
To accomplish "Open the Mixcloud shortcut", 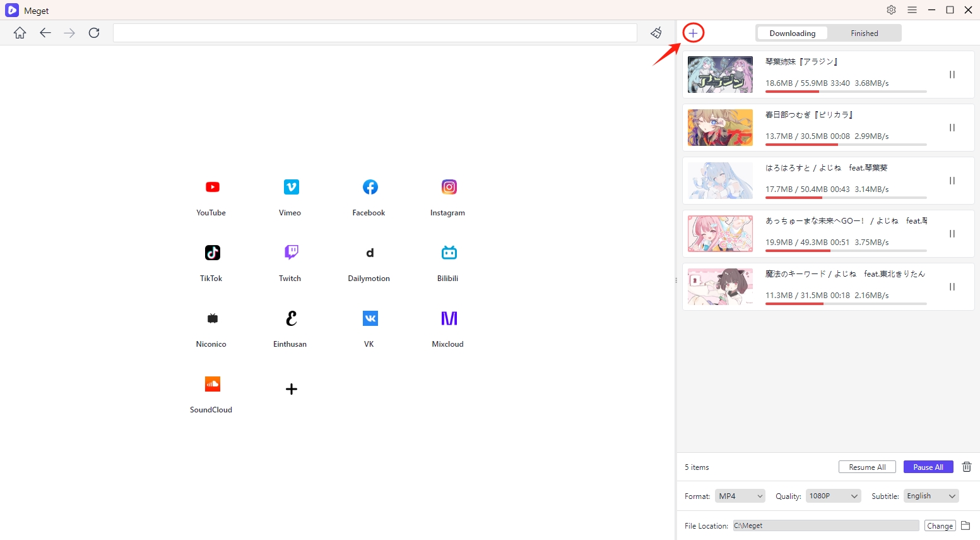I will 448,328.
